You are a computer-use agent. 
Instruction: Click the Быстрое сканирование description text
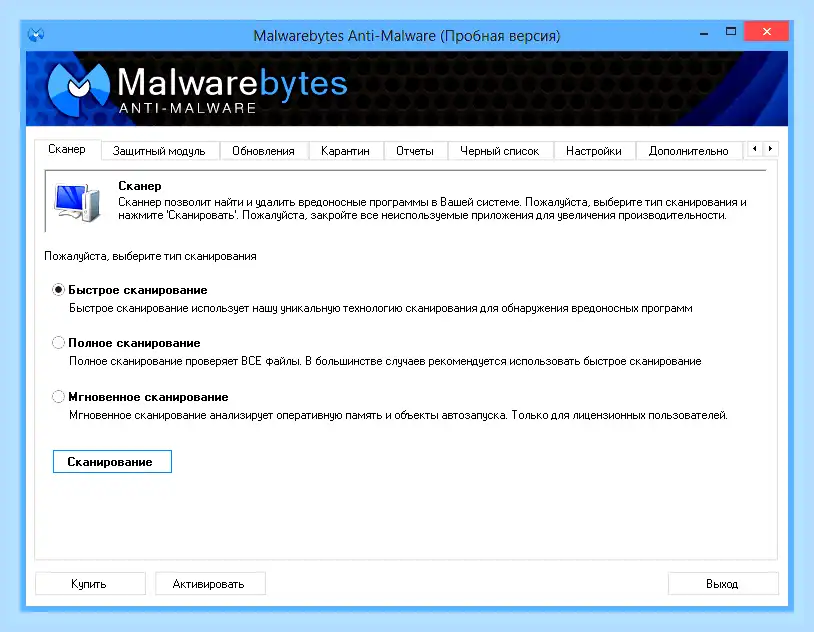click(x=381, y=308)
